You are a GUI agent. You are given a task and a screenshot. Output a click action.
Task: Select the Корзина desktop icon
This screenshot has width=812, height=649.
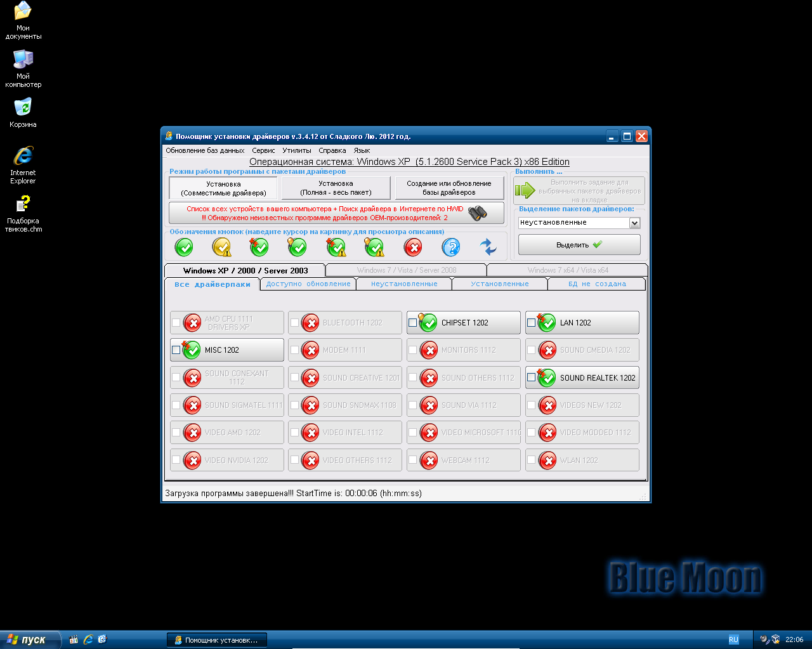click(23, 112)
